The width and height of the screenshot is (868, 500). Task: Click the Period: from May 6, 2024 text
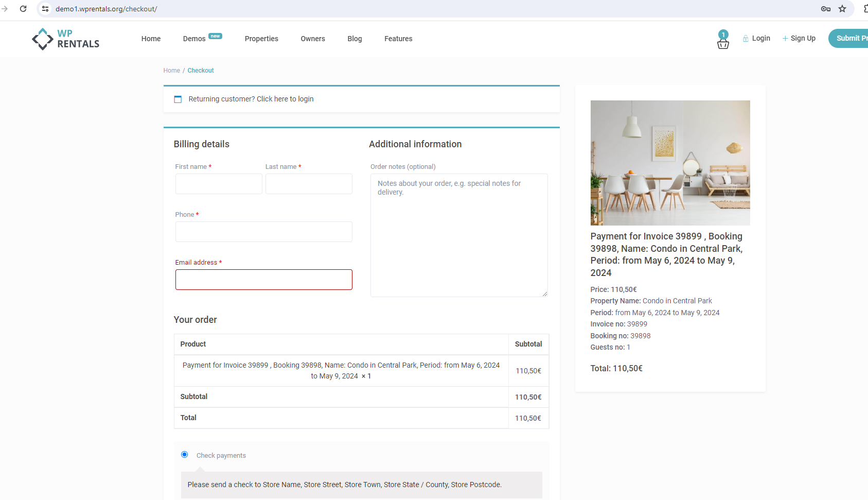(x=655, y=313)
